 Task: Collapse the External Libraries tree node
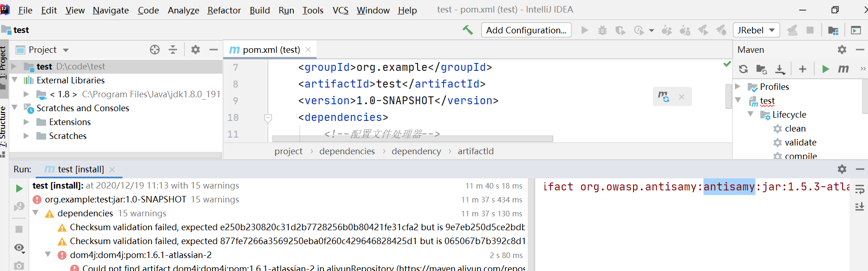click(15, 80)
